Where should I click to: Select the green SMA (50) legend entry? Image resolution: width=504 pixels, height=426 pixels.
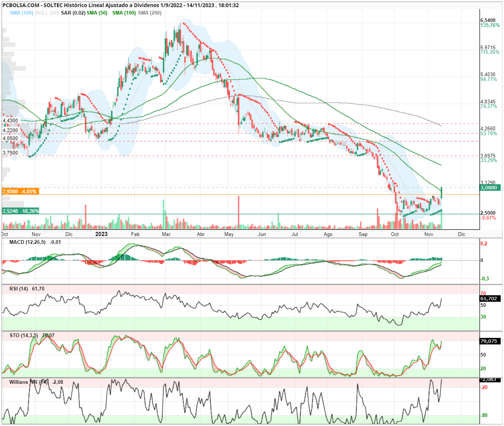click(x=97, y=13)
